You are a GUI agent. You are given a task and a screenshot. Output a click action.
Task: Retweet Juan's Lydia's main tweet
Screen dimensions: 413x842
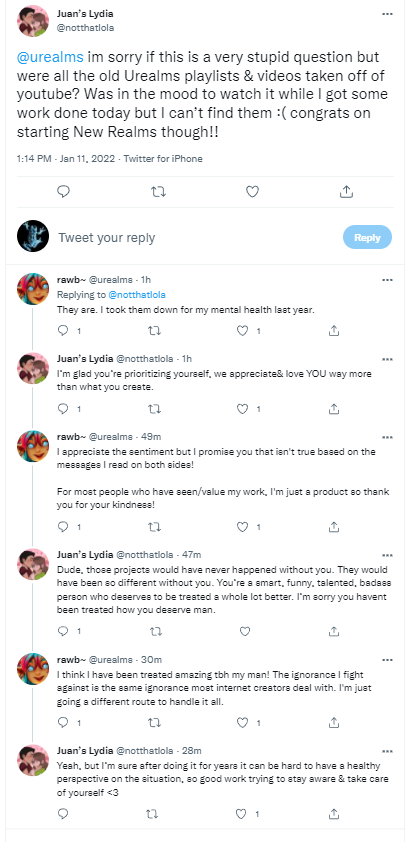[x=158, y=192]
